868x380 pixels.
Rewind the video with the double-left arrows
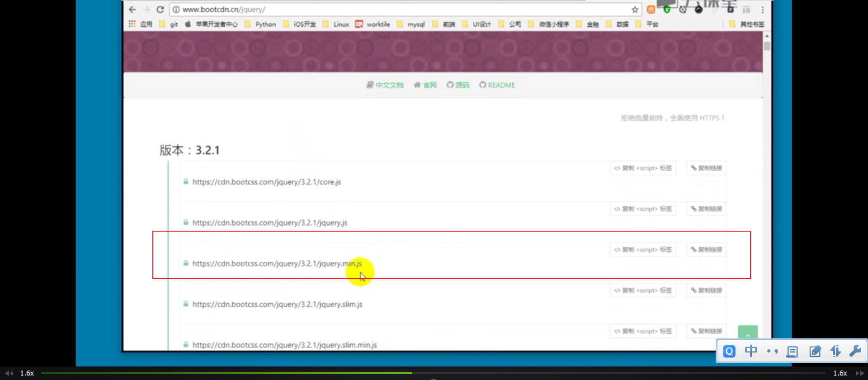tap(9, 373)
